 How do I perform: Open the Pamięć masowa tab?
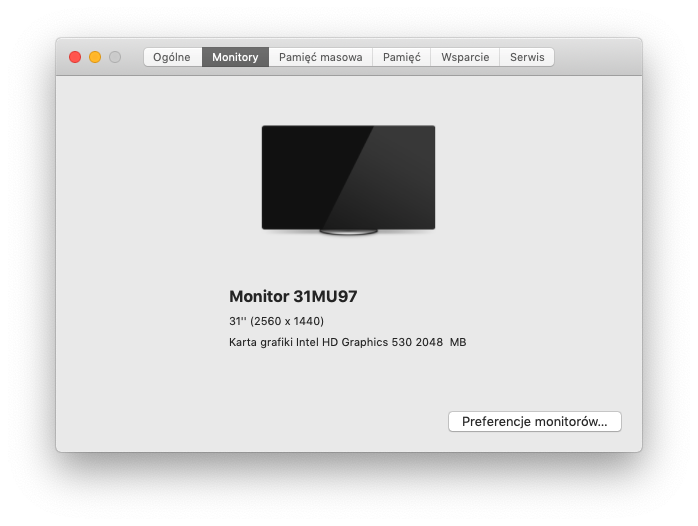pos(320,57)
